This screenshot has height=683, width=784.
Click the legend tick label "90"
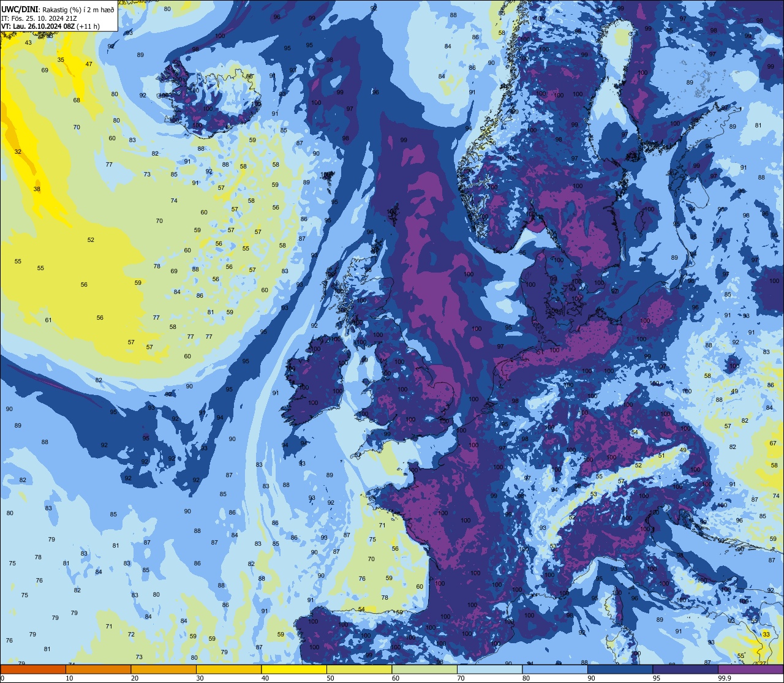coord(591,678)
